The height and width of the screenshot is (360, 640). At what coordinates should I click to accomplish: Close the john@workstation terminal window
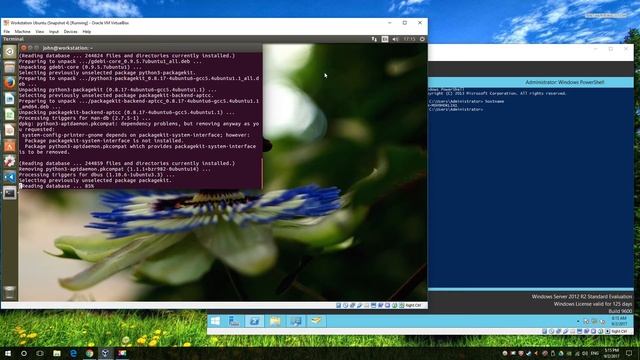pos(24,48)
